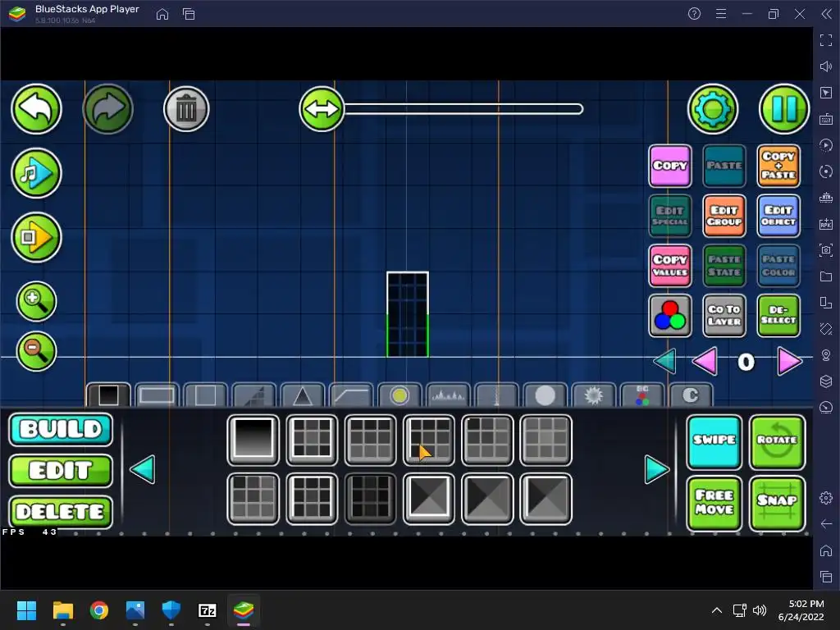The height and width of the screenshot is (630, 840).
Task: Open BlueStacks multi-instance windows icon
Action: point(189,14)
